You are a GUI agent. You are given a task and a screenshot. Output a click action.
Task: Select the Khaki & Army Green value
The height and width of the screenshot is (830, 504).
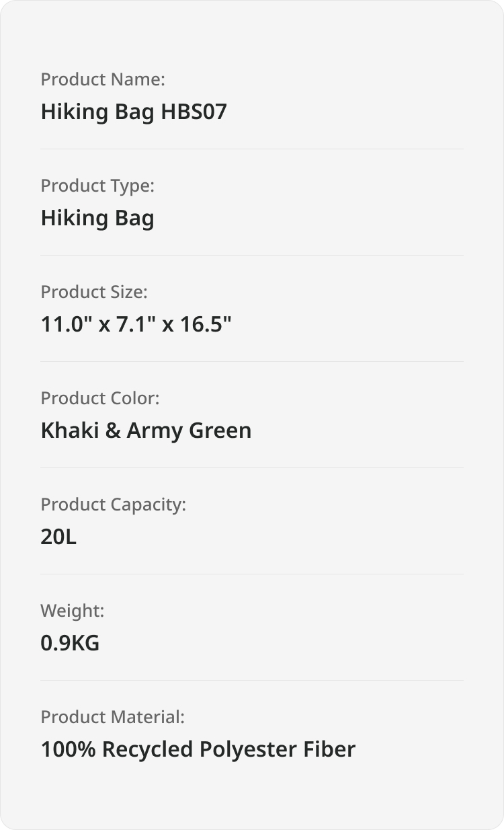point(146,430)
